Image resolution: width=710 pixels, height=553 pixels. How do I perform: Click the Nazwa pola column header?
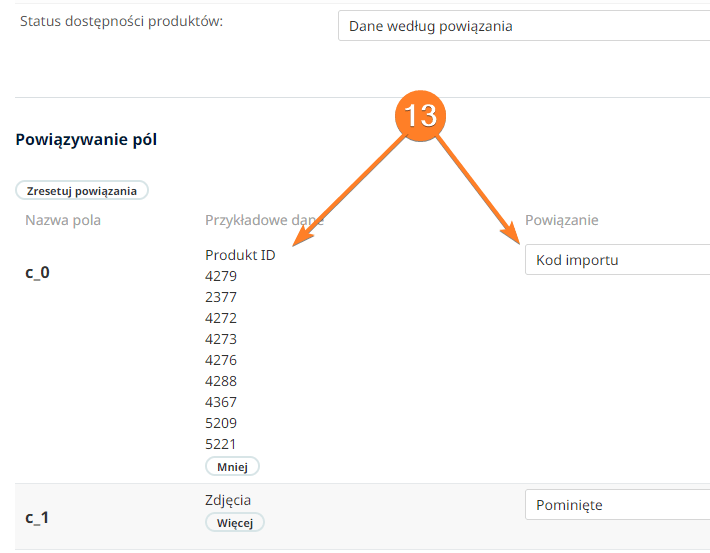(x=63, y=220)
